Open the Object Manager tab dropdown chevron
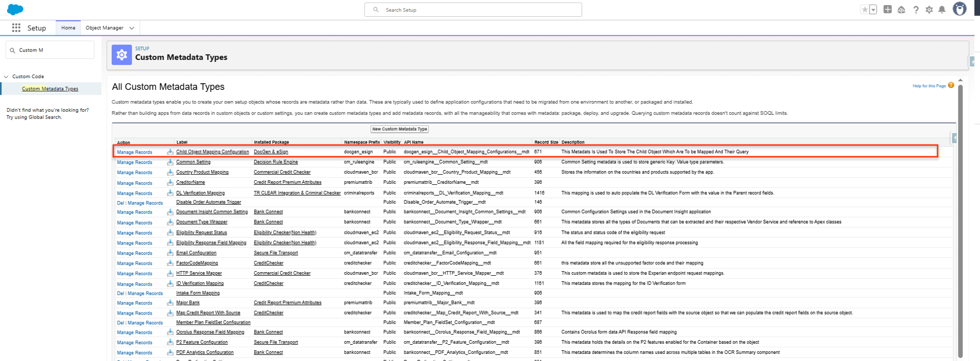 coord(132,28)
